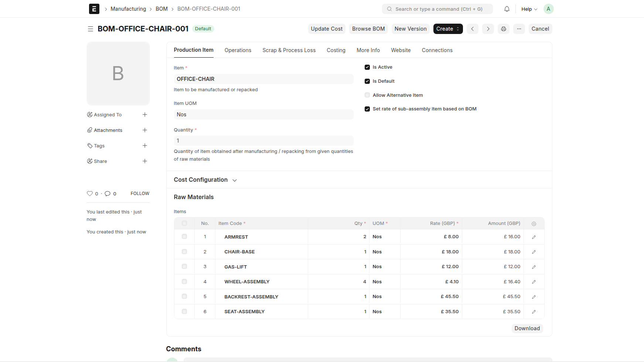This screenshot has height=362, width=644.
Task: Toggle the sidebar hamburger icon
Action: point(91,29)
